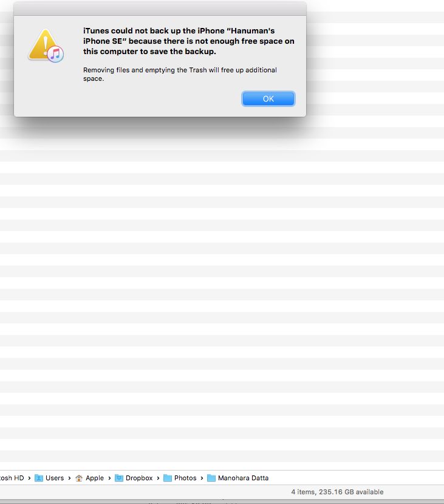This screenshot has height=504, width=444.
Task: Select the Dropbox folder icon in path bar
Action: 119,478
